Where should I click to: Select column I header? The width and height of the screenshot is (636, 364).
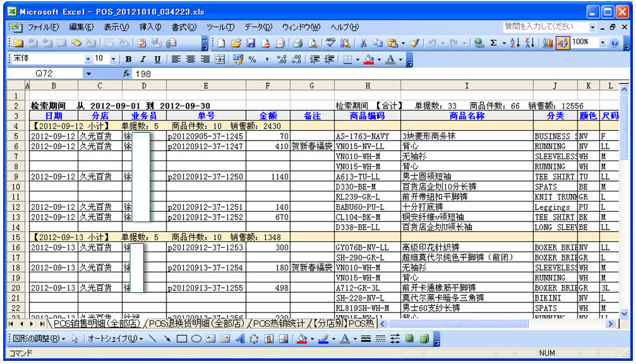[466, 85]
